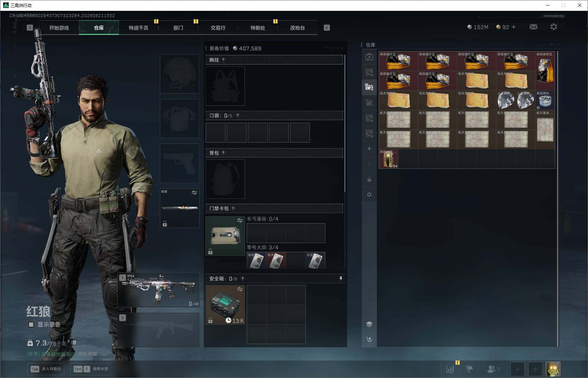Click the E next-tab key icon
The image size is (588, 378).
327,28
